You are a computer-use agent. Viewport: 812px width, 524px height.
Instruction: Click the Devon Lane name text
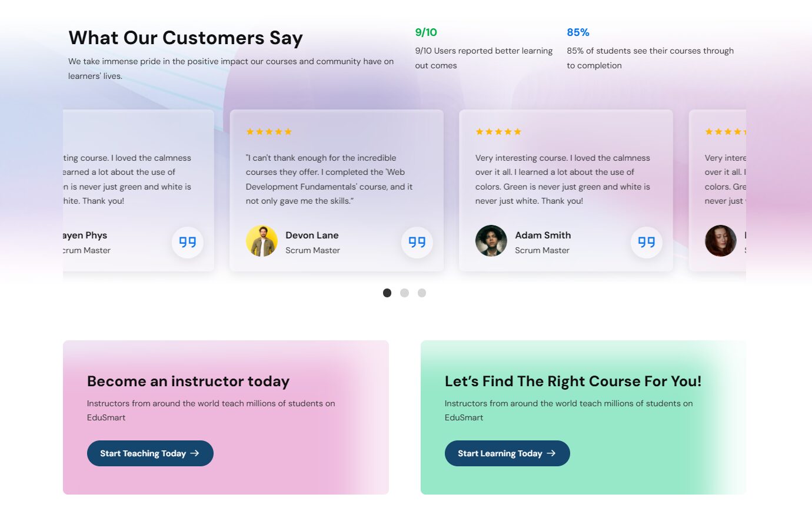coord(312,235)
